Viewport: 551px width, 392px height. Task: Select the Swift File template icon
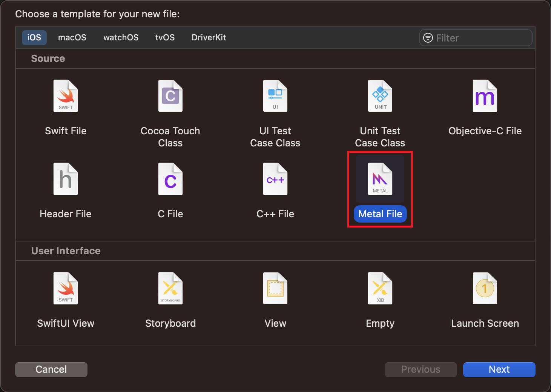66,96
